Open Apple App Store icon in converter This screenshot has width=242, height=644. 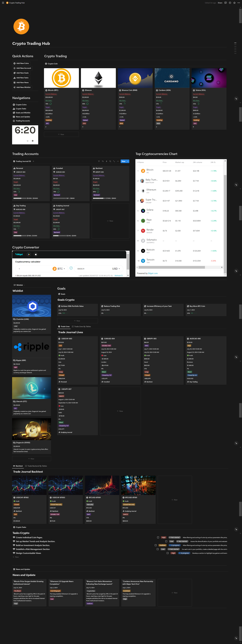click(36, 254)
